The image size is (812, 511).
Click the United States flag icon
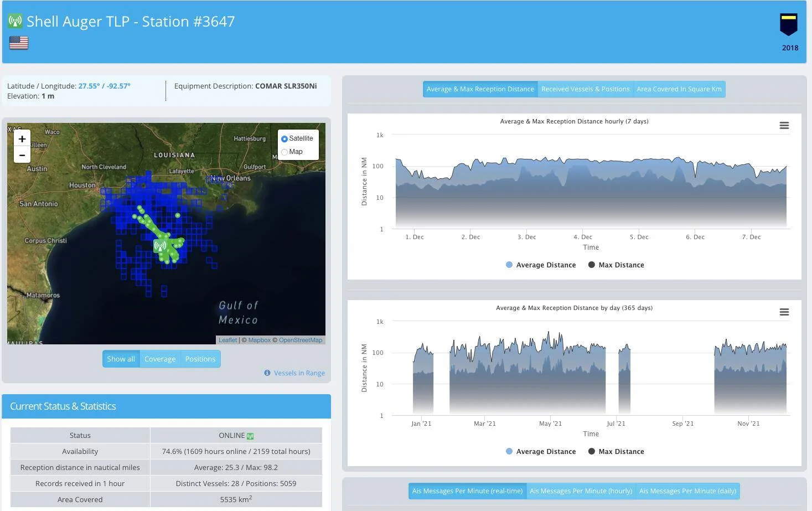19,43
